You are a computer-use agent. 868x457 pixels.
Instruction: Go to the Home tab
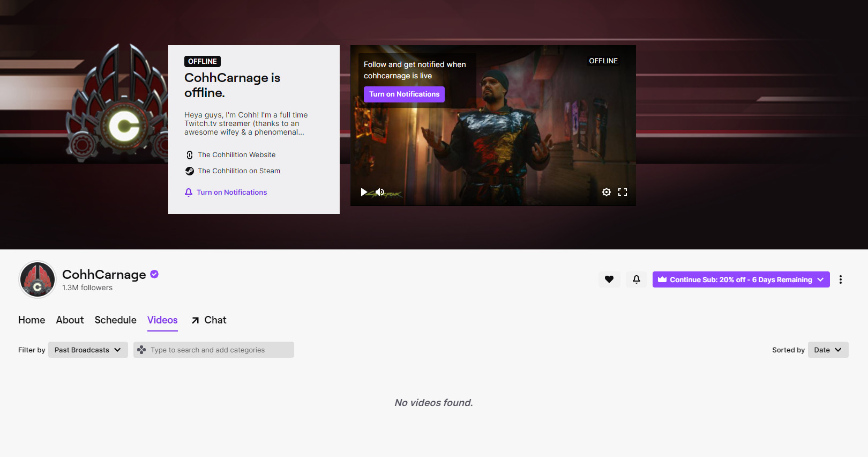click(x=32, y=320)
